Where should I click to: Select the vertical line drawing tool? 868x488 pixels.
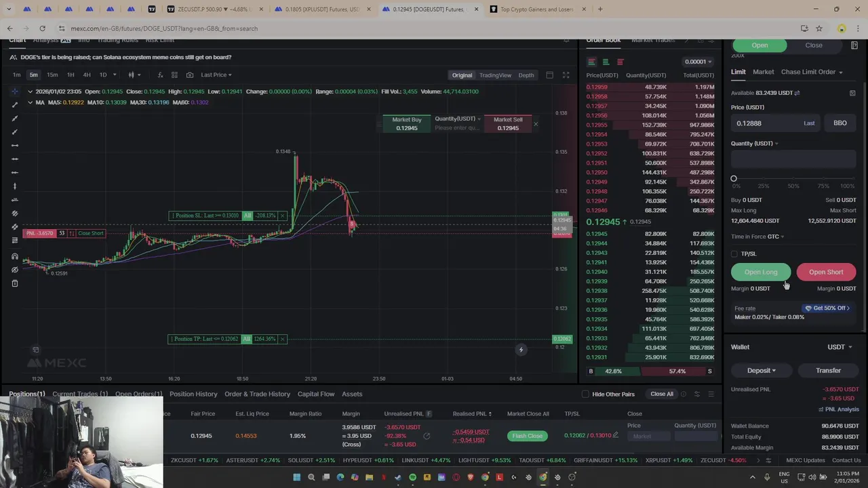pyautogui.click(x=15, y=186)
